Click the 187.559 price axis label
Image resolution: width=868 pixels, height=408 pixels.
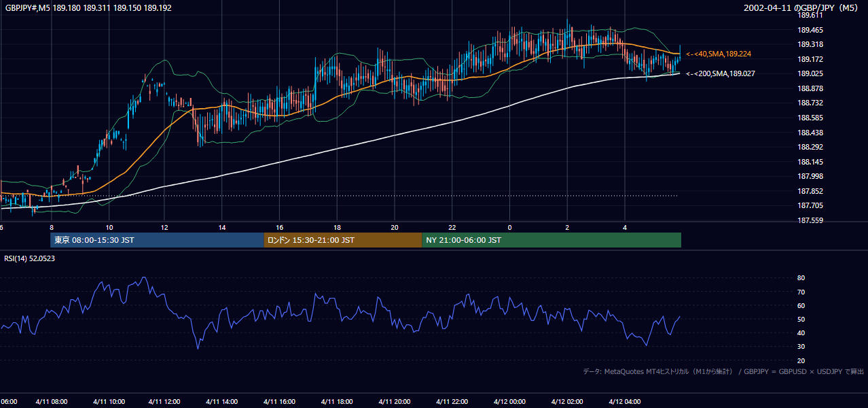point(810,220)
